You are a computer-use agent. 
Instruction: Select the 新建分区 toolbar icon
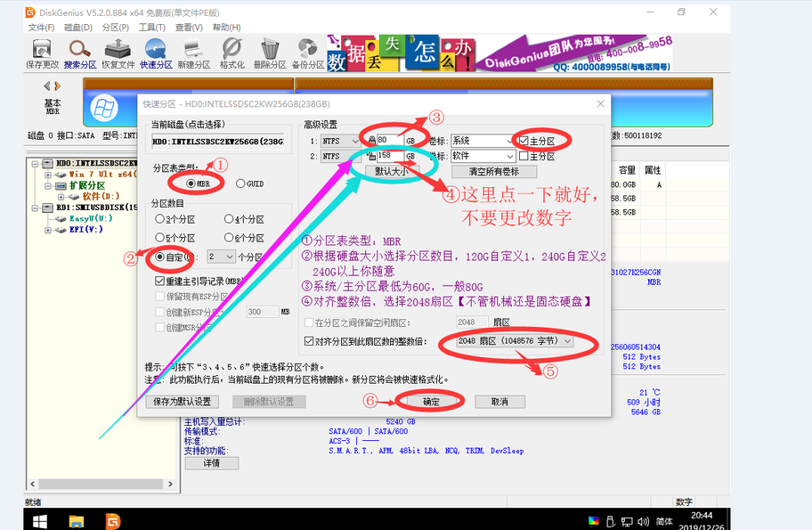pyautogui.click(x=193, y=53)
